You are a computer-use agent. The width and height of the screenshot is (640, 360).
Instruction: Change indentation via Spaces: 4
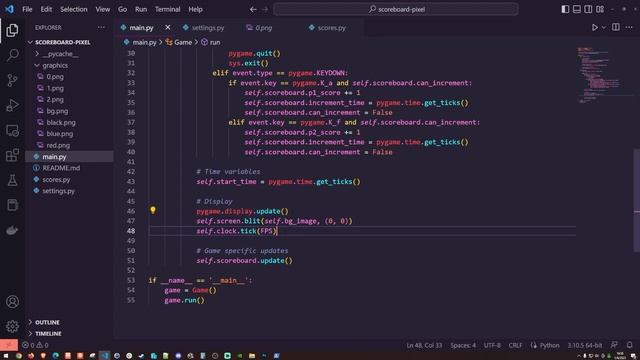click(463, 345)
